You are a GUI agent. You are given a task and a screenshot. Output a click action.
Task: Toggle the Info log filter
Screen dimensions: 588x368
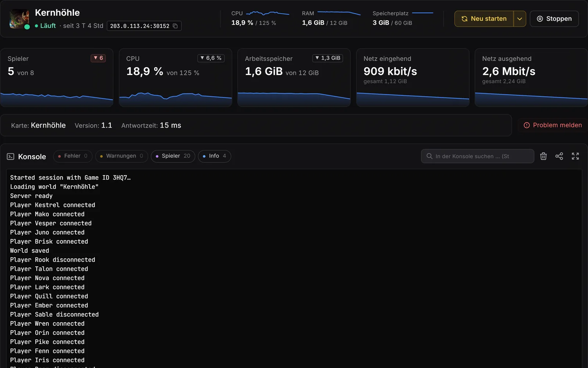coord(214,156)
